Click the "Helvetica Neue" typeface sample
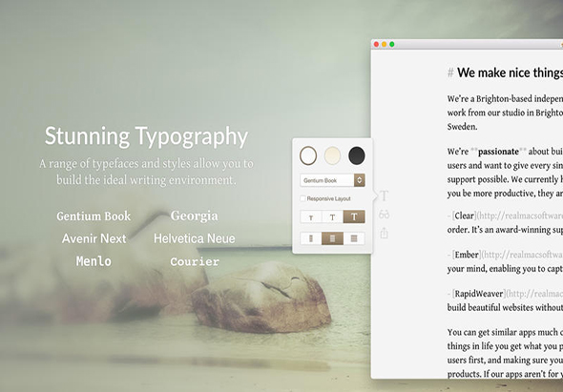 pyautogui.click(x=195, y=238)
